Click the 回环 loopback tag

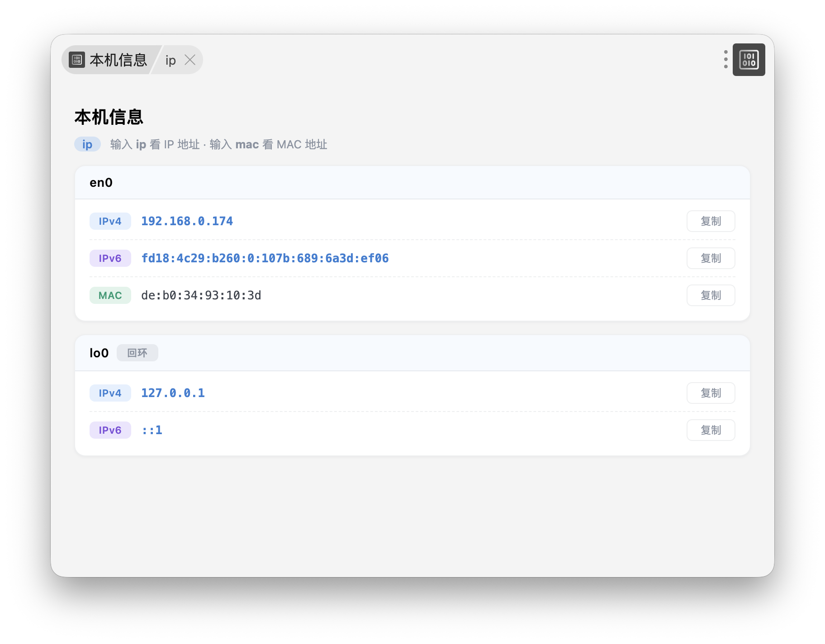pyautogui.click(x=137, y=353)
